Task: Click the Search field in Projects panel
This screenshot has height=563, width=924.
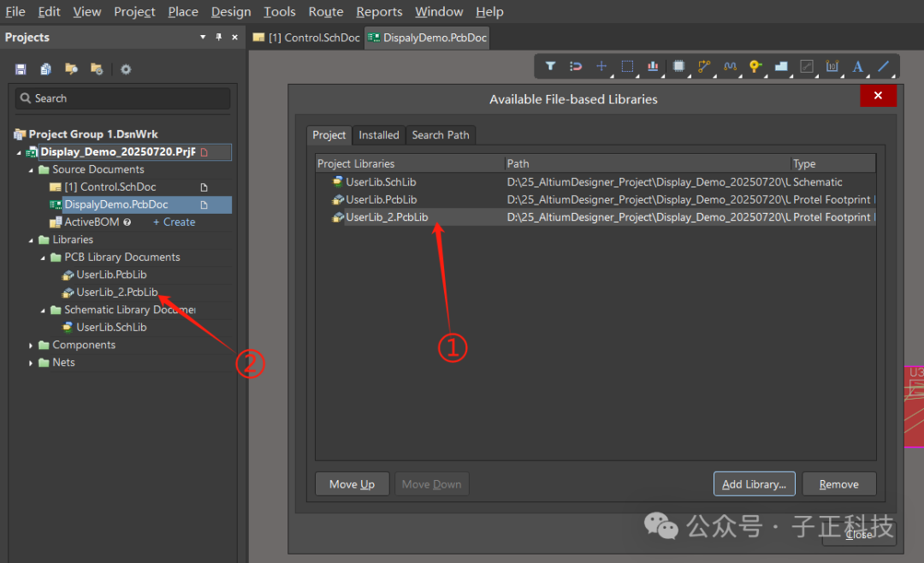Action: point(122,98)
